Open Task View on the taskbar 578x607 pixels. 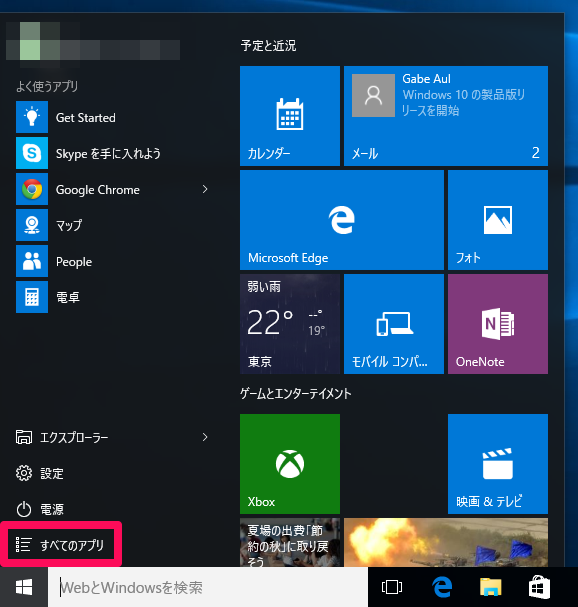(x=392, y=587)
